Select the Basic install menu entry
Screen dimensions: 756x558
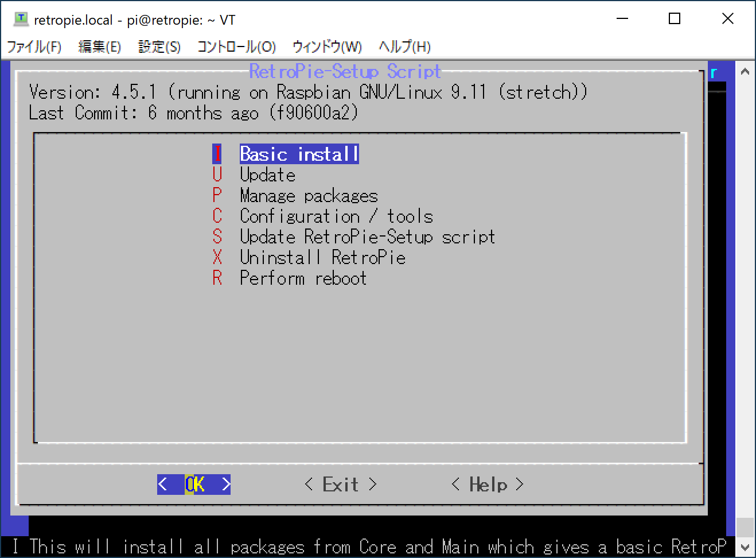pyautogui.click(x=298, y=154)
